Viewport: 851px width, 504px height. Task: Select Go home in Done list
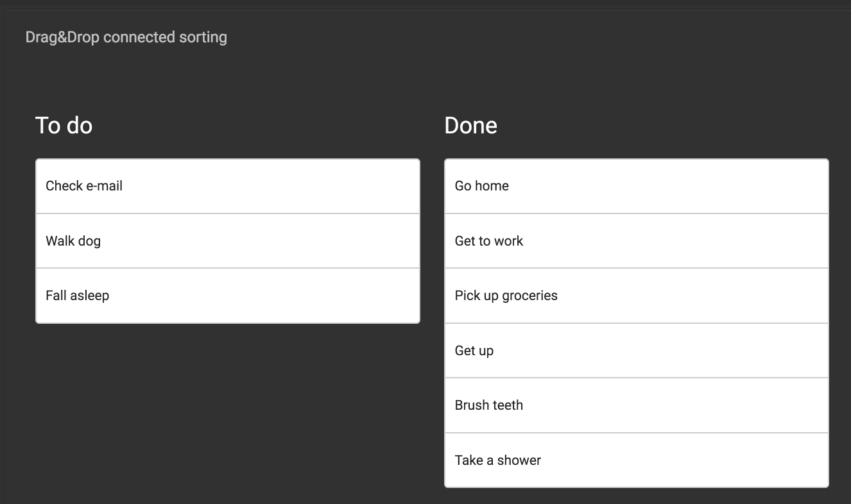[637, 186]
